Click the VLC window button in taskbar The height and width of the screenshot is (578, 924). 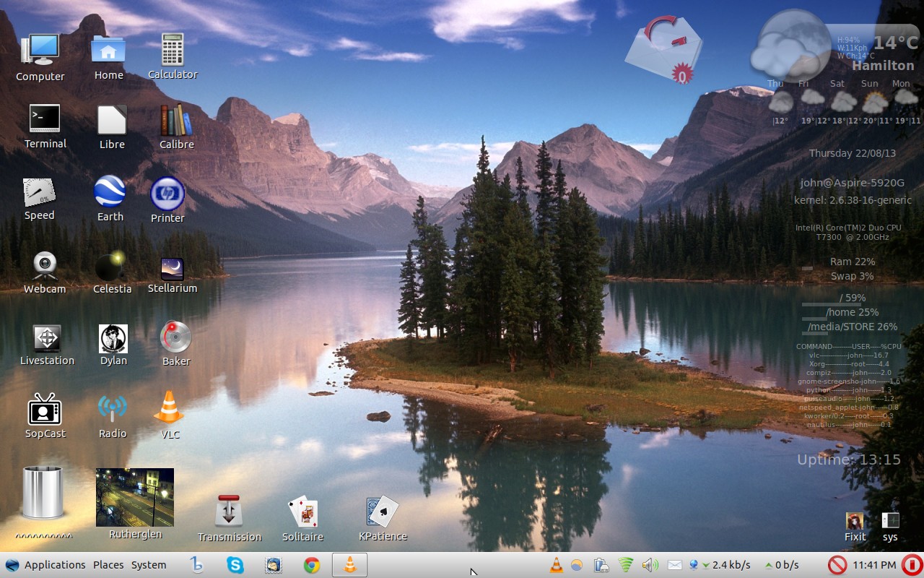[x=350, y=565]
